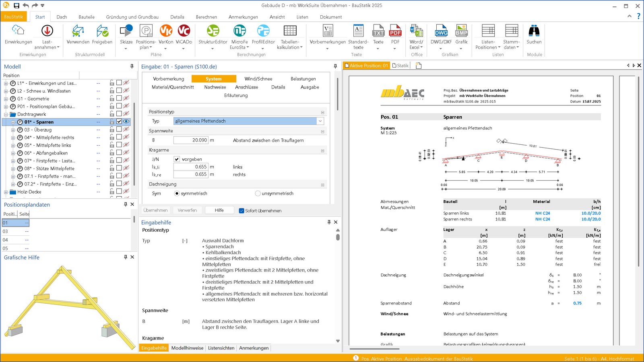Switch to the Statik document tab
Image resolution: width=644 pixels, height=362 pixels.
point(400,66)
